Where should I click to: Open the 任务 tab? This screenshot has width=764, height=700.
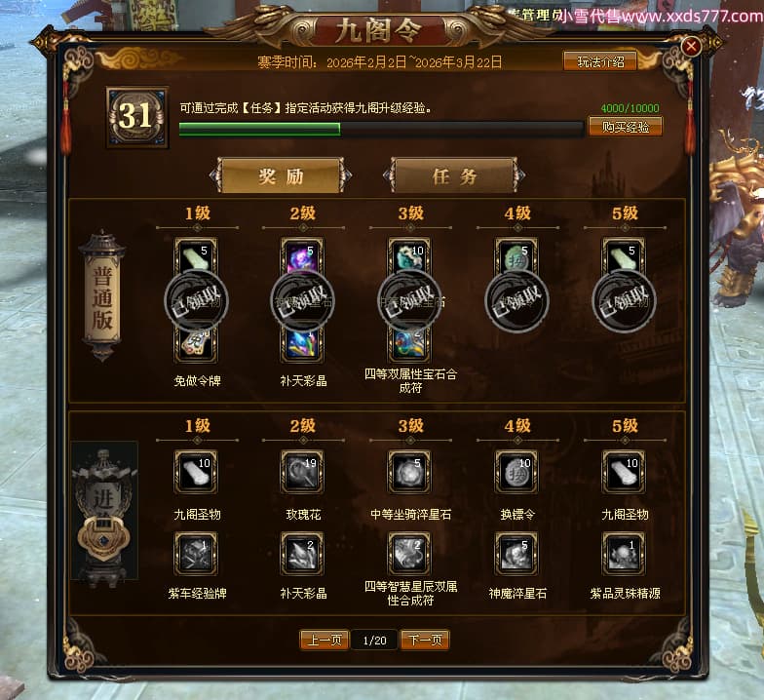[x=454, y=175]
